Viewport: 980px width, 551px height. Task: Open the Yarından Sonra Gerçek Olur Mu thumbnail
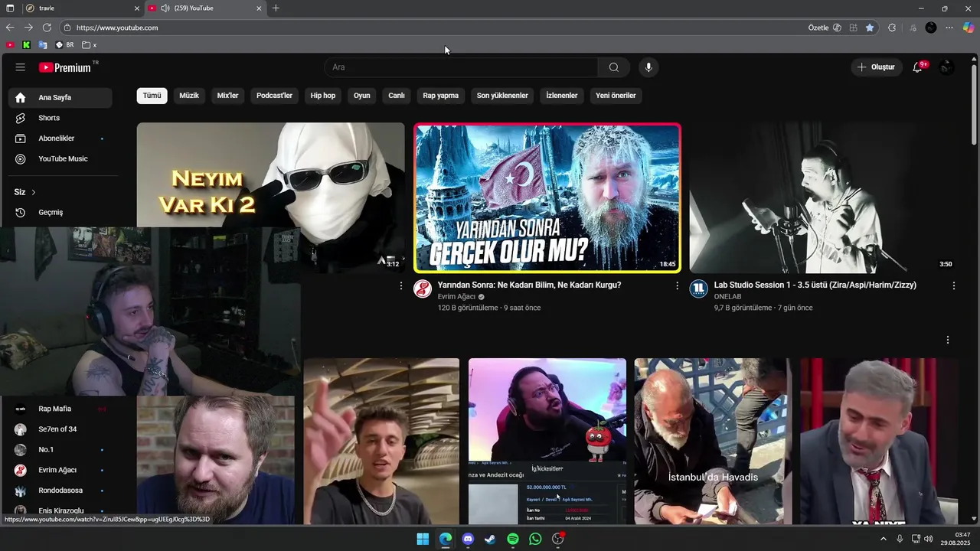[547, 198]
